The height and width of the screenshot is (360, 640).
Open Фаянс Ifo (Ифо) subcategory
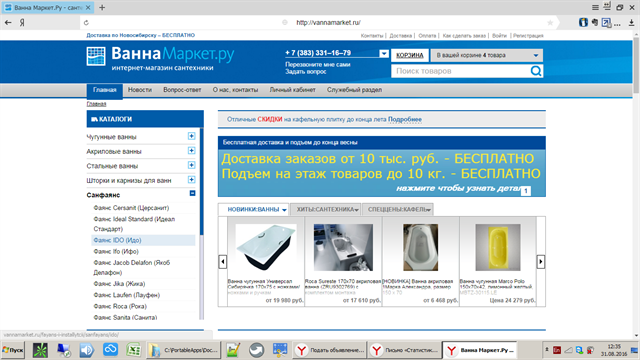point(116,251)
